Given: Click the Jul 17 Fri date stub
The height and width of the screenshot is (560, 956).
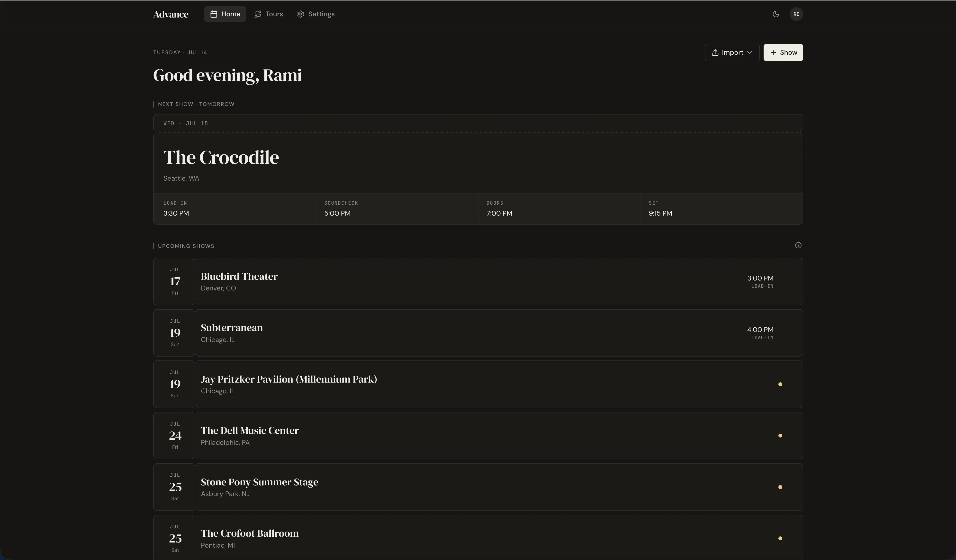Looking at the screenshot, I should 174,281.
